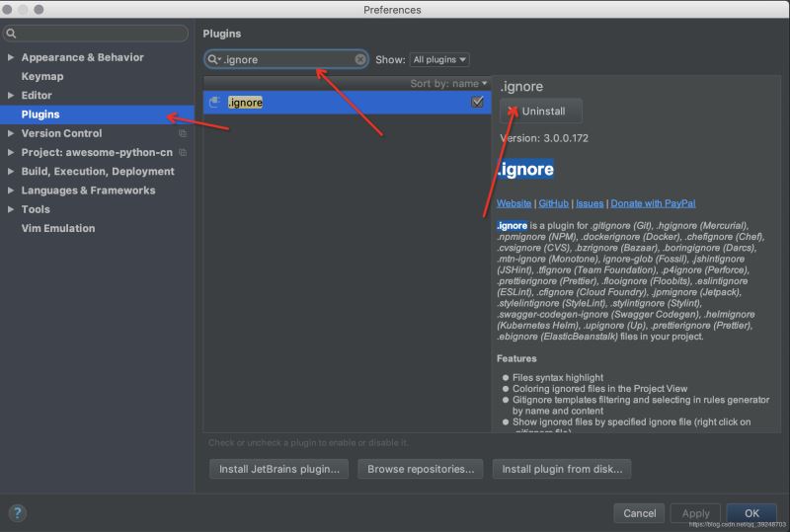Click Browse repositories... button

[421, 469]
